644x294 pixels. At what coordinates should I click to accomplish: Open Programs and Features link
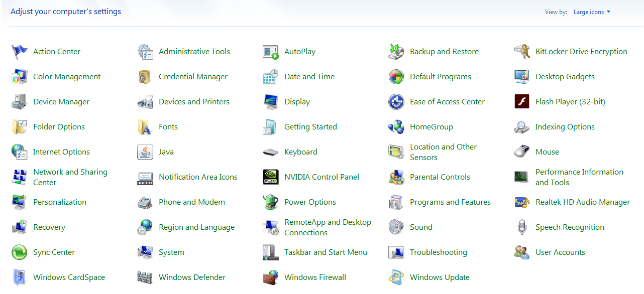tap(450, 202)
